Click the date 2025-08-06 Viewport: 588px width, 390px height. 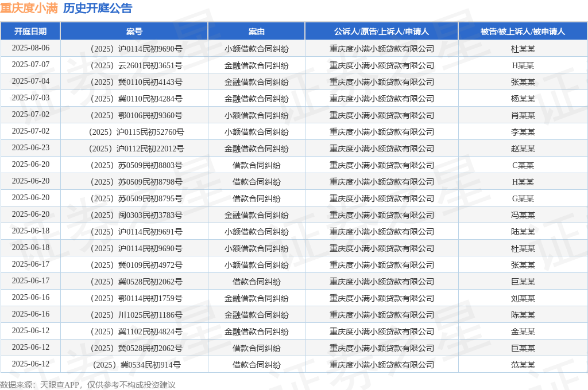tap(30, 48)
